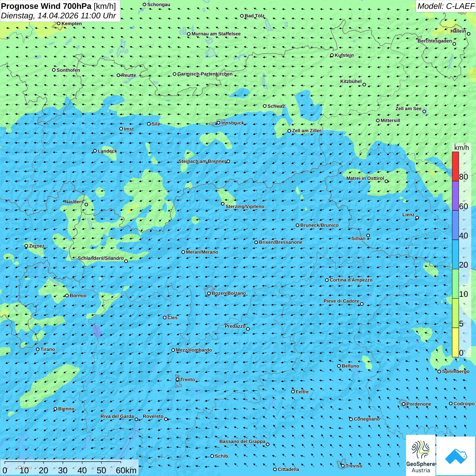The height and width of the screenshot is (476, 476).
Task: Click the Zell am See label
Action: point(408,108)
